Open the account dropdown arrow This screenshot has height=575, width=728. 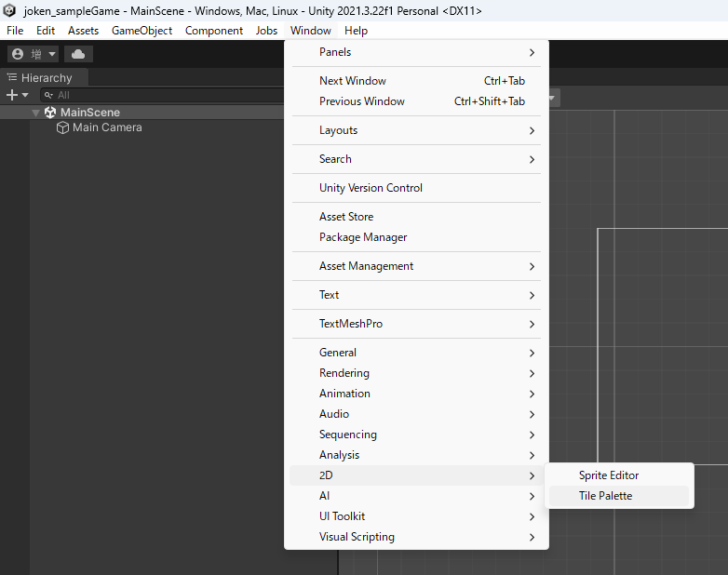coord(52,54)
